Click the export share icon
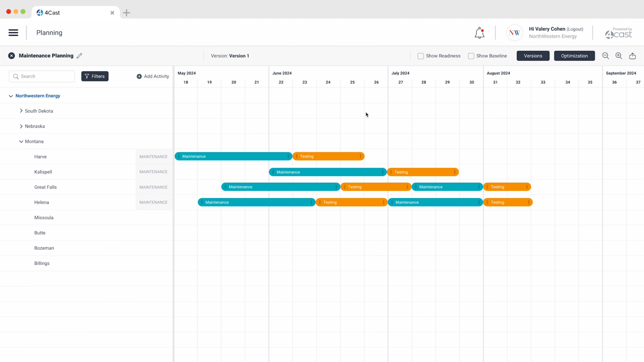Screen dimensions: 644x362 (x=632, y=56)
